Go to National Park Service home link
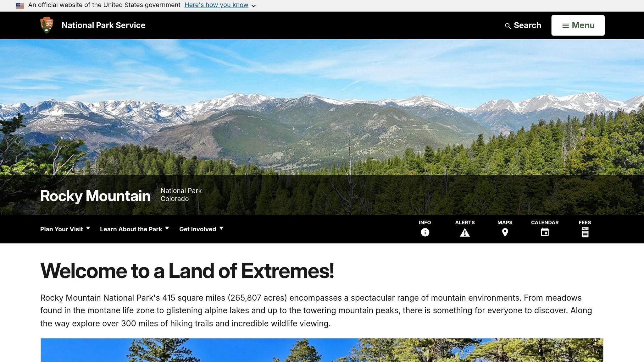 pos(103,25)
